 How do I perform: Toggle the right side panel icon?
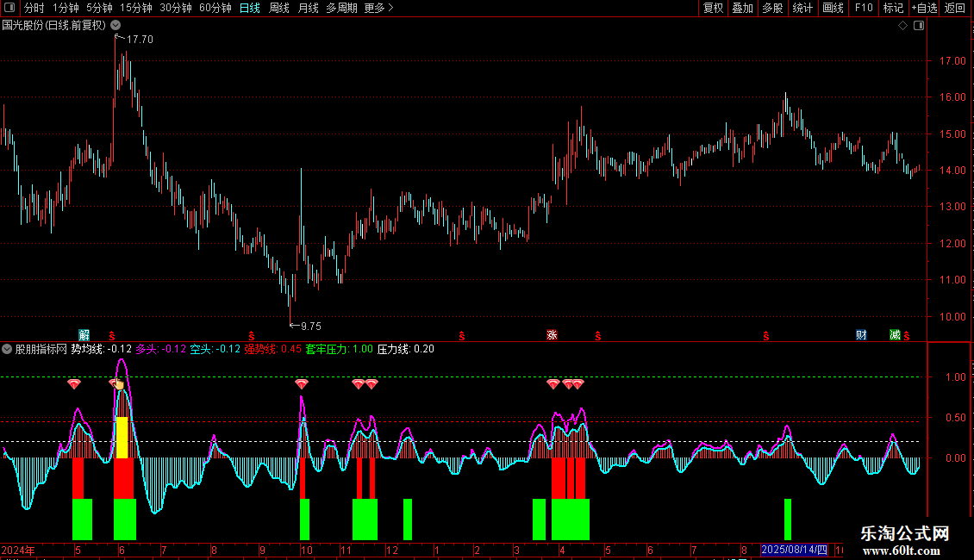[x=919, y=26]
